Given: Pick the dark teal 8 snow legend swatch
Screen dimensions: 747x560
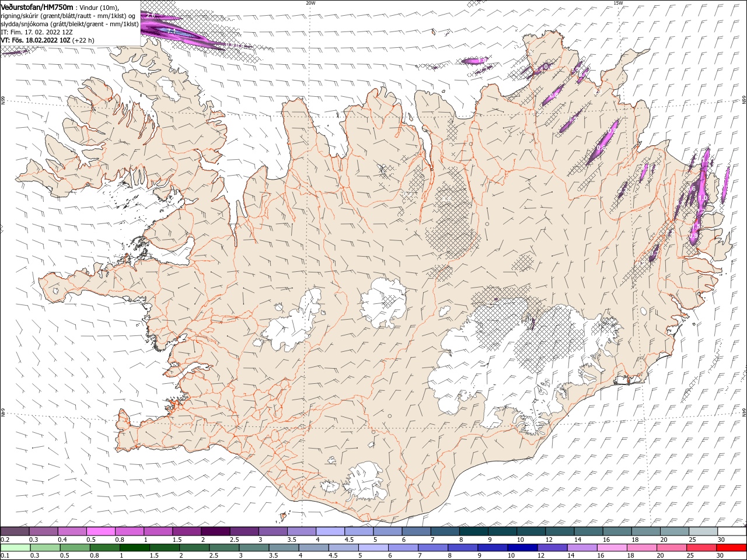Looking at the screenshot, I should (x=473, y=531).
